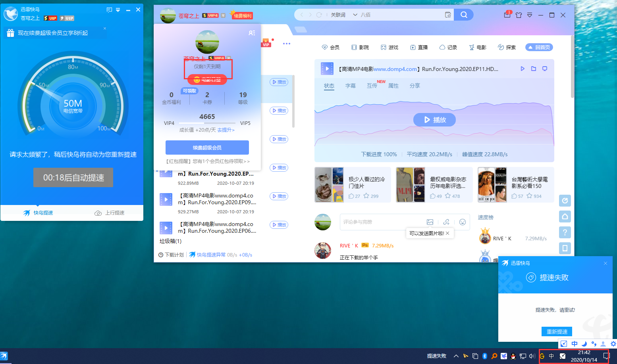Open the mail inbox icon with badge
Screen dimensions: 617x364
(x=507, y=15)
